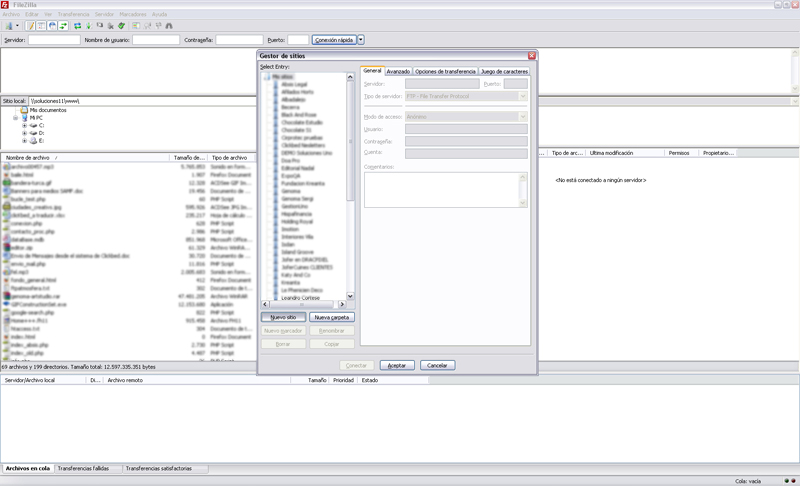Viewport: 800px width, 486px height.
Task: Click the Nueva carpeta button
Action: (332, 317)
